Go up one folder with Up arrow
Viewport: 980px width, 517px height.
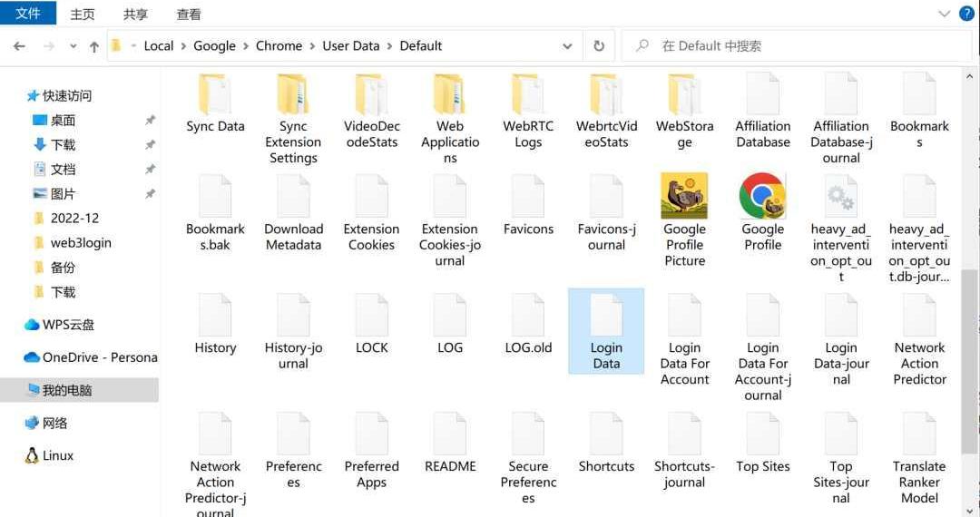[93, 46]
